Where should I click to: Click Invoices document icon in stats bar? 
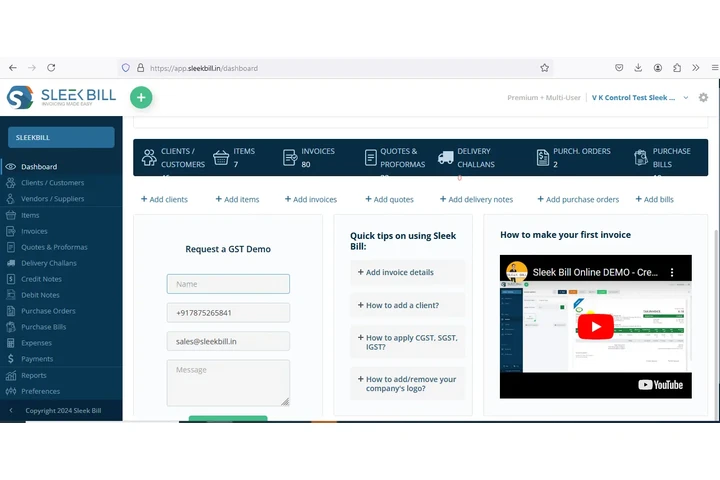coord(290,158)
